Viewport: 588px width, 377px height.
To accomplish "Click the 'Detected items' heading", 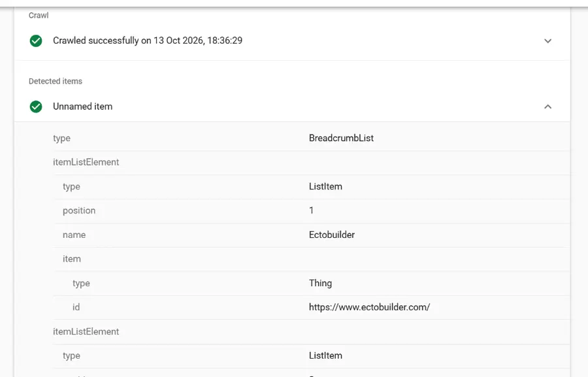I will (56, 82).
